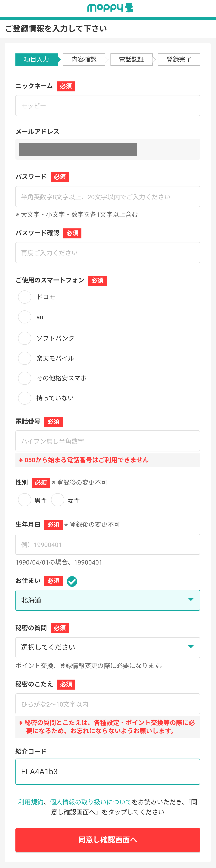Select 楽天モバイル radio option
216x868 pixels.
24,358
